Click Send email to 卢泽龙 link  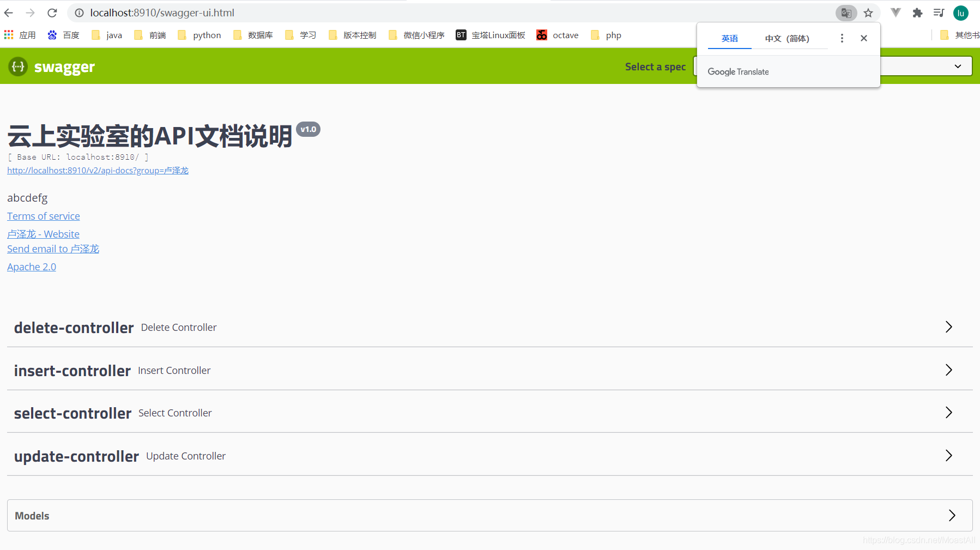click(53, 249)
